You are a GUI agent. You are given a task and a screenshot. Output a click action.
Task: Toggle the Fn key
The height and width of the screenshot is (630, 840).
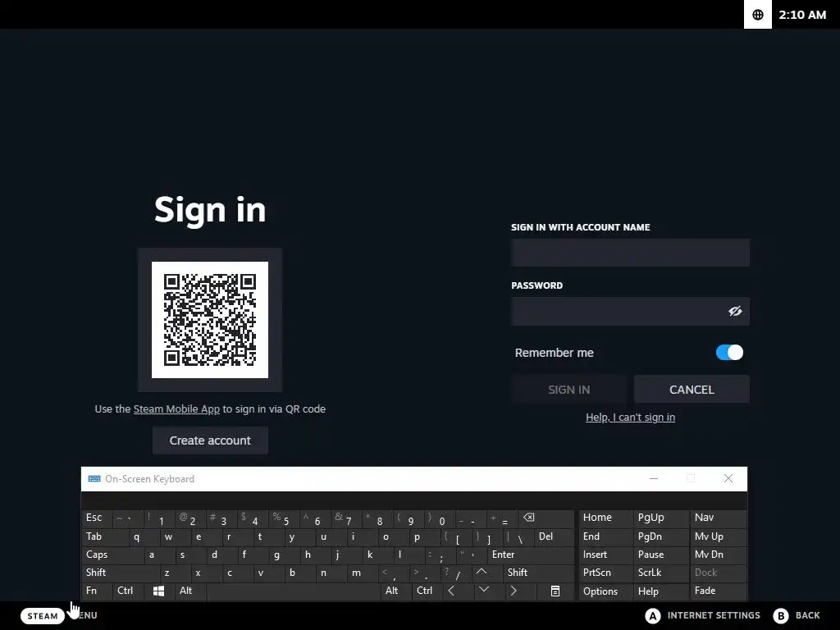97,591
